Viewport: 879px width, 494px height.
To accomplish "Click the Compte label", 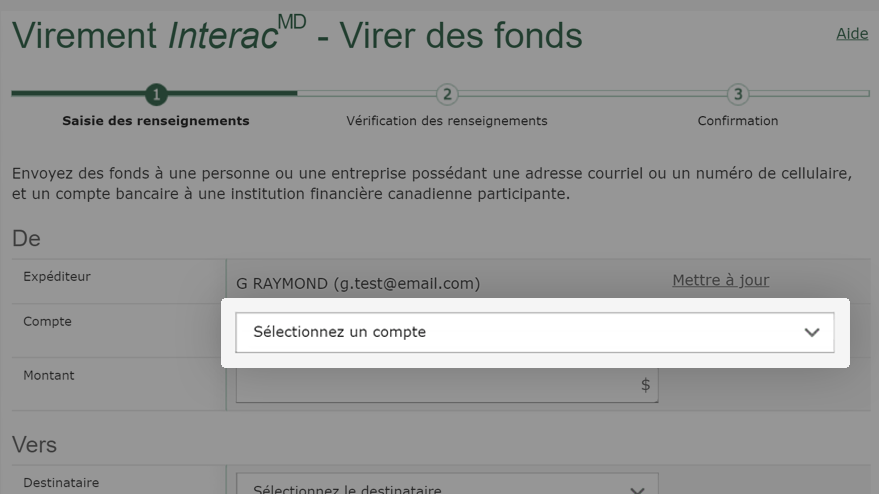I will pyautogui.click(x=47, y=321).
